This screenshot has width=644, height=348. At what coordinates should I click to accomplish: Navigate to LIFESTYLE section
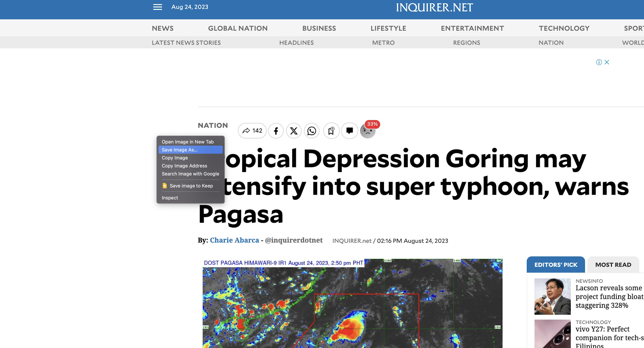click(388, 28)
